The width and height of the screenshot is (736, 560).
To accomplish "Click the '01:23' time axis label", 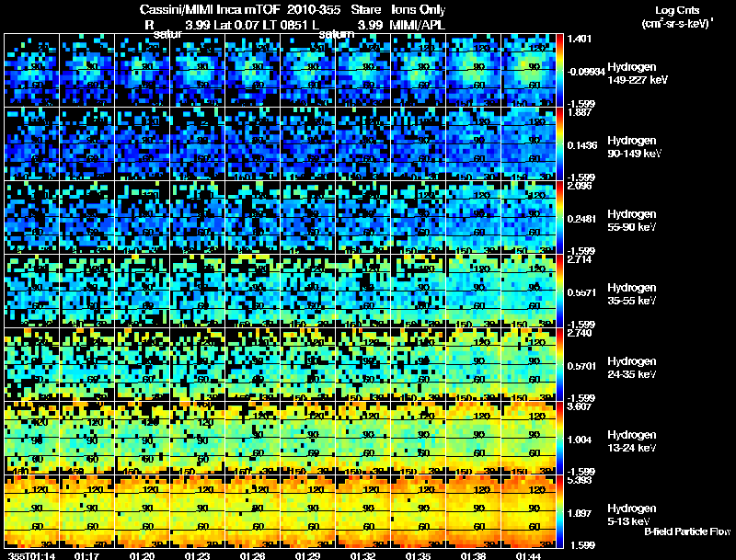I will [x=197, y=555].
